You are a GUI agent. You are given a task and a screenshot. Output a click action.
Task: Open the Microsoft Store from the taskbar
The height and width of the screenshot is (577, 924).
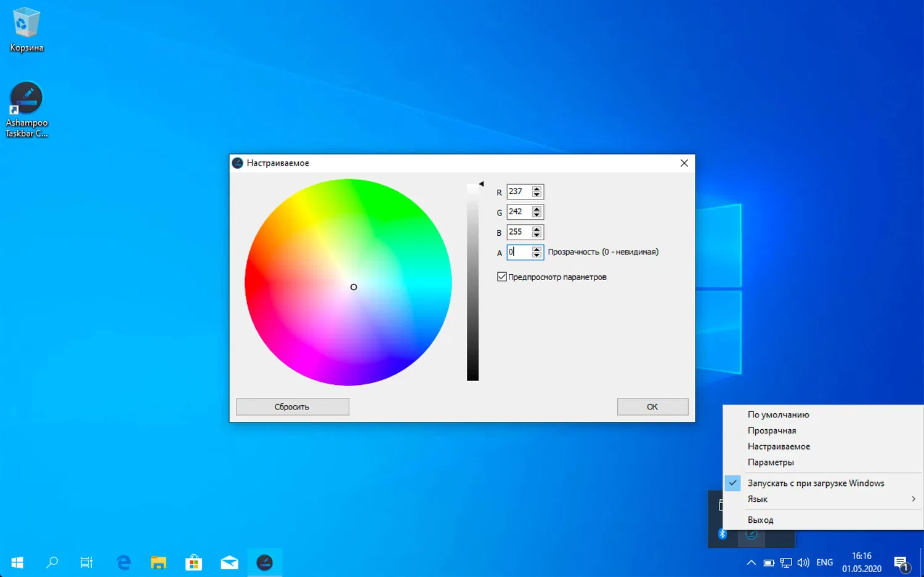click(x=193, y=562)
